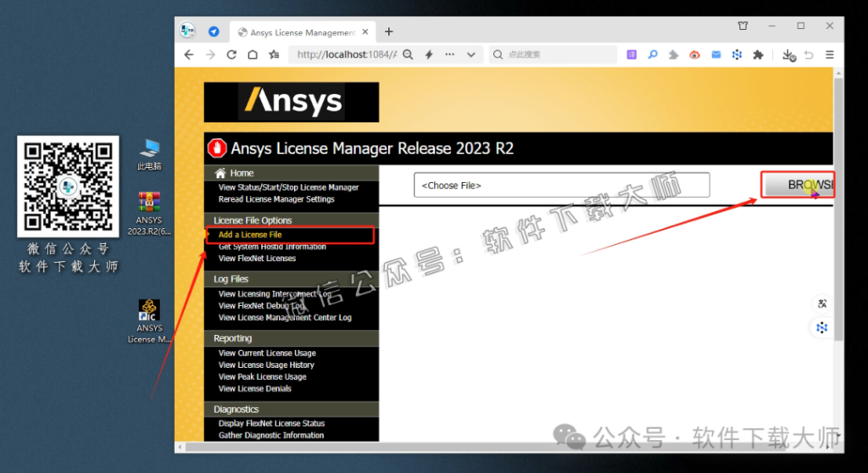Expand the address bar dropdown chevron

471,55
